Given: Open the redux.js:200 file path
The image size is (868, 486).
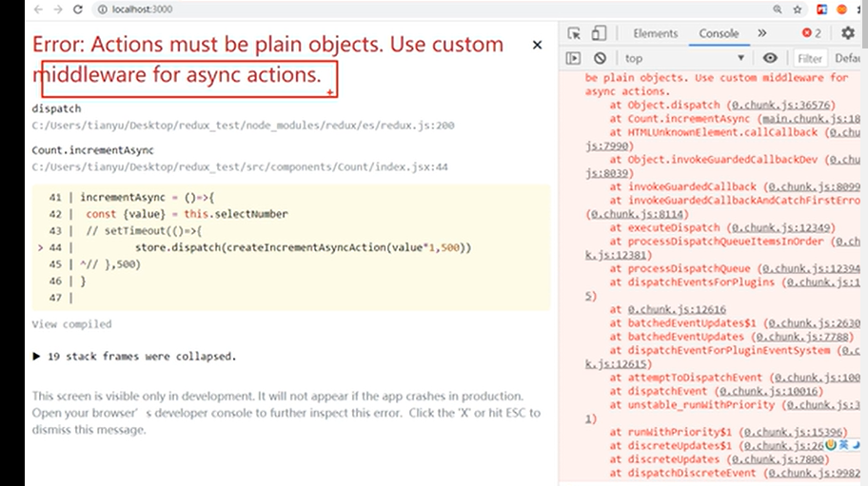Looking at the screenshot, I should click(x=243, y=126).
